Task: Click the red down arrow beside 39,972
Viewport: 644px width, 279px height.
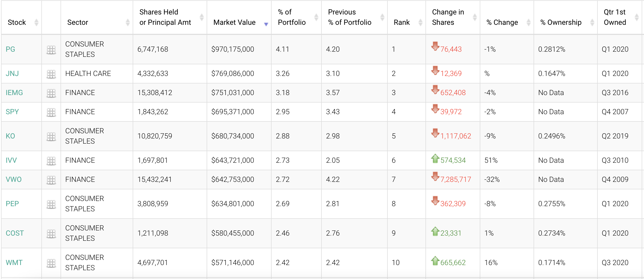Action: tap(435, 109)
